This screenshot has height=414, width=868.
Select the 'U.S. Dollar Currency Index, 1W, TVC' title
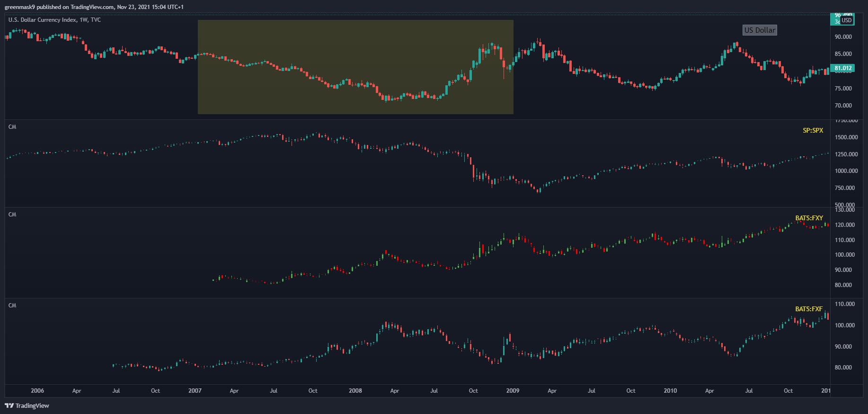click(x=54, y=20)
